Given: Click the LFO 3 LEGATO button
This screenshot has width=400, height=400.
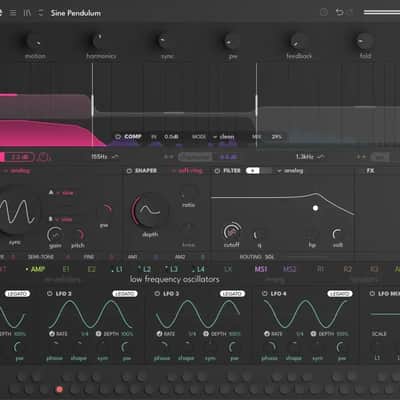Looking at the screenshot, I should coord(233,294).
